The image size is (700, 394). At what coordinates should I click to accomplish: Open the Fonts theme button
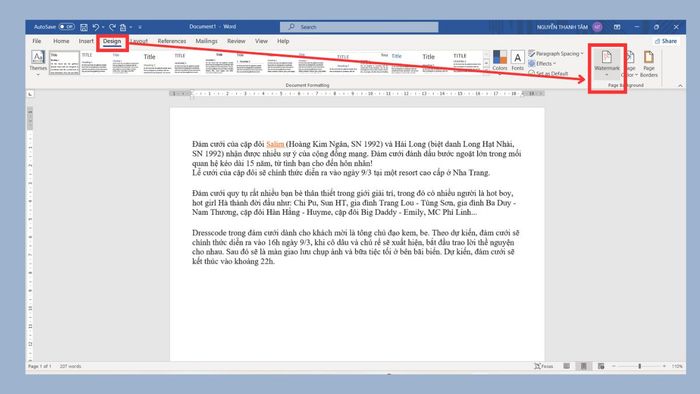pyautogui.click(x=517, y=61)
